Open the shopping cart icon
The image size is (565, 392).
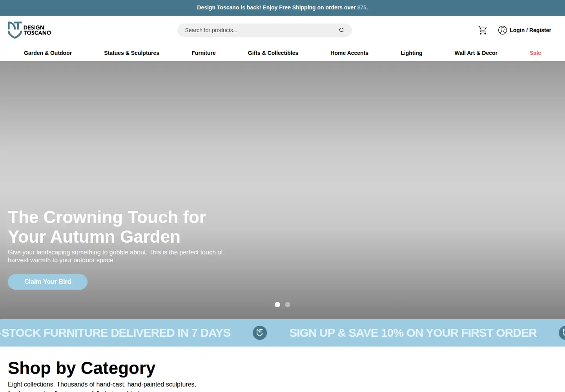[x=483, y=30]
